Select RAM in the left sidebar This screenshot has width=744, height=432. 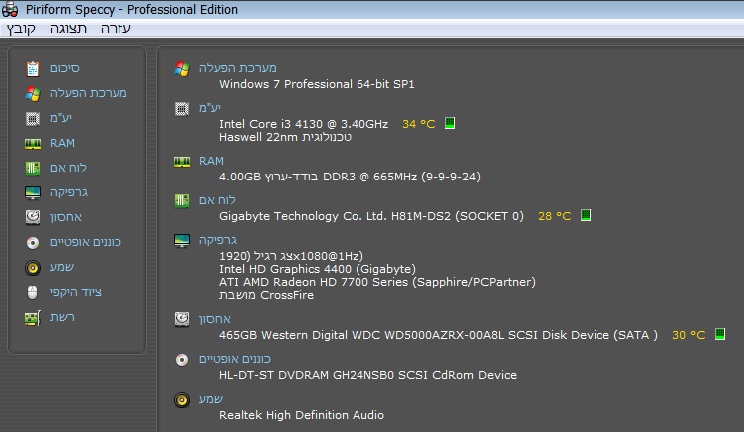62,143
